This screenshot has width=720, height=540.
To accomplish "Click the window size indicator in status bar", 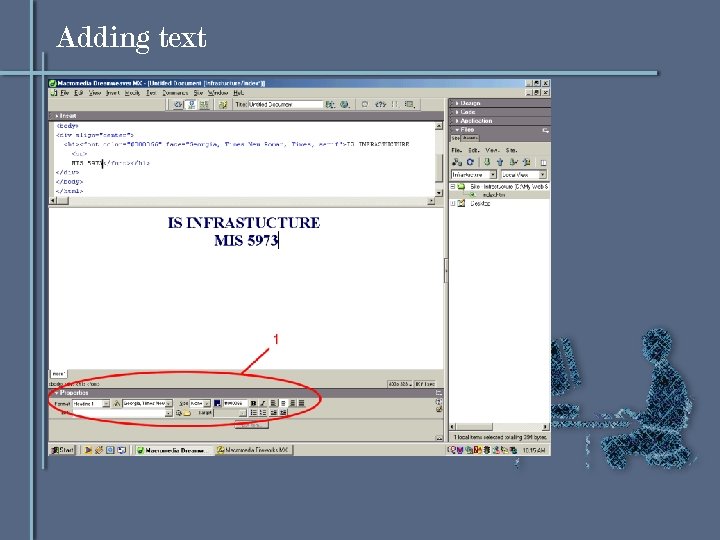I will coord(400,384).
